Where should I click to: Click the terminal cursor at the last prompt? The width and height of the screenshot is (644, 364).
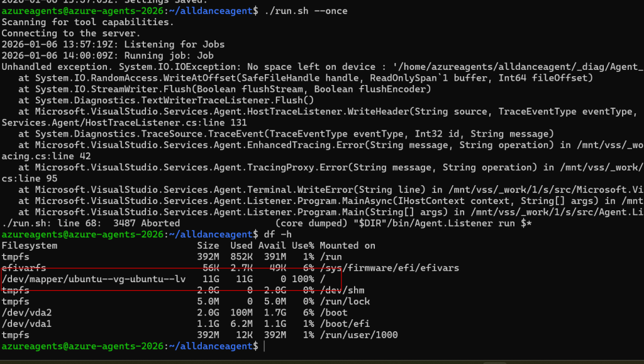click(x=265, y=347)
